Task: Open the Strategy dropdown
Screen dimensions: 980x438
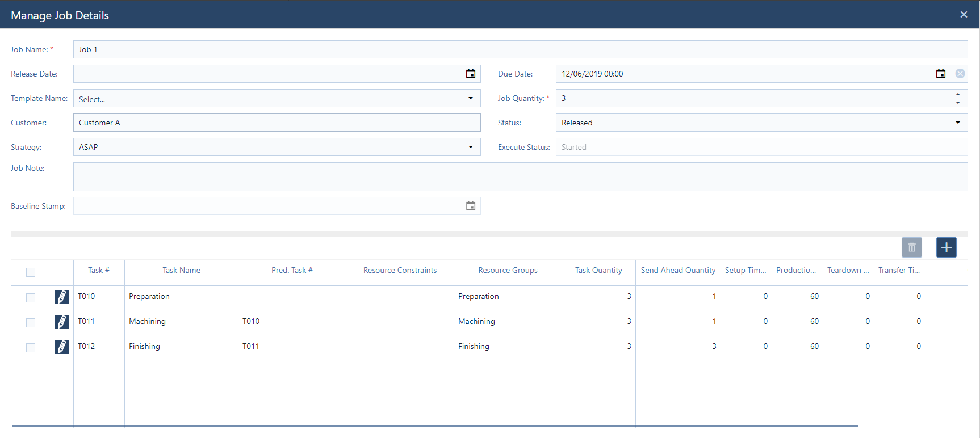Action: [471, 147]
